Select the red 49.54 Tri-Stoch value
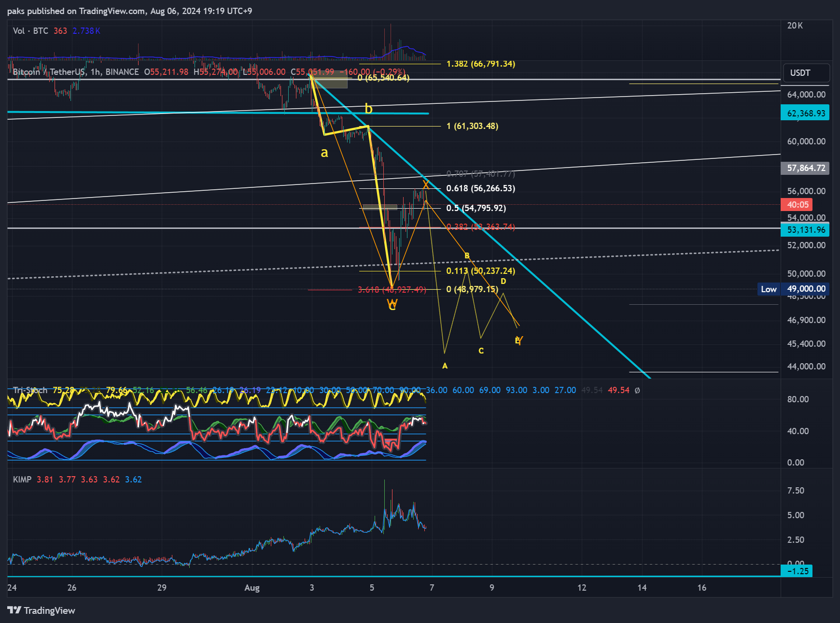840x623 pixels. pos(618,390)
